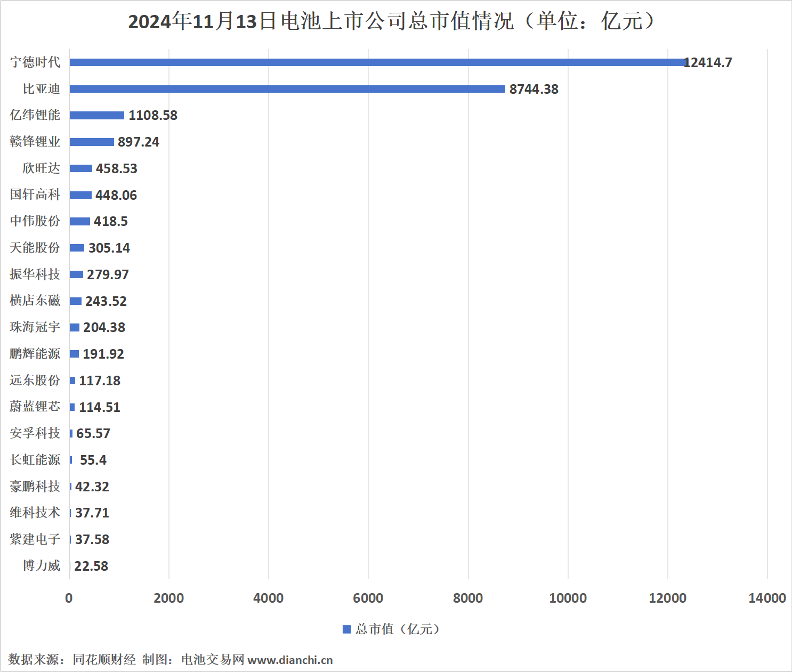Click the www.dianchi.cn web address
Image resolution: width=792 pixels, height=672 pixels.
click(x=290, y=660)
